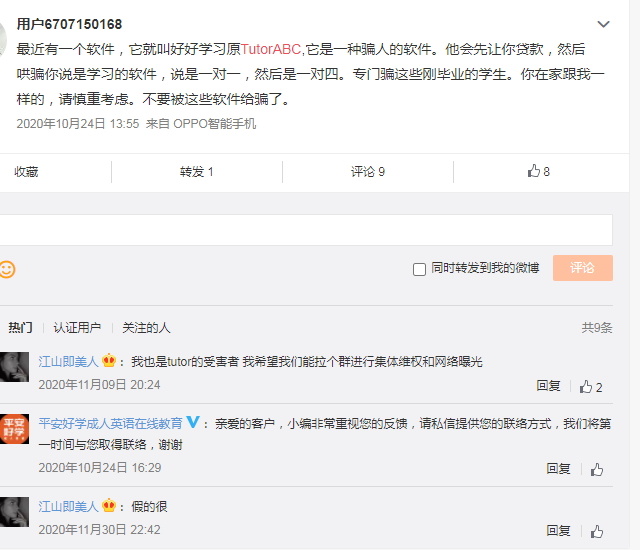Open the emoji smiley picker
Screen dimensions: 640x550
(x=7, y=269)
